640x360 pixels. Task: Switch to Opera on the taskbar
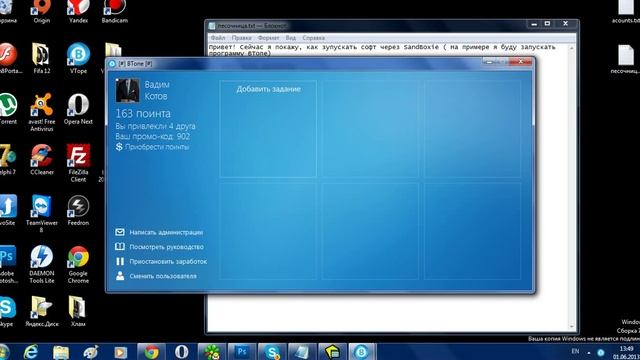click(182, 352)
